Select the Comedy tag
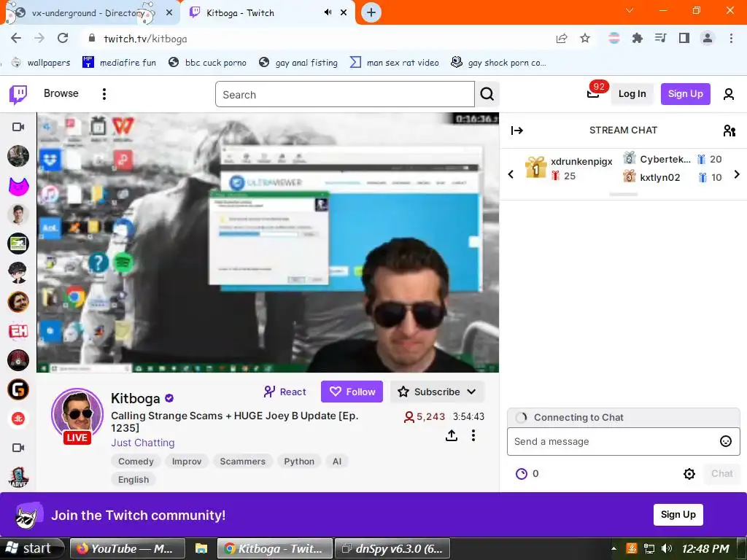747x560 pixels. tap(136, 461)
